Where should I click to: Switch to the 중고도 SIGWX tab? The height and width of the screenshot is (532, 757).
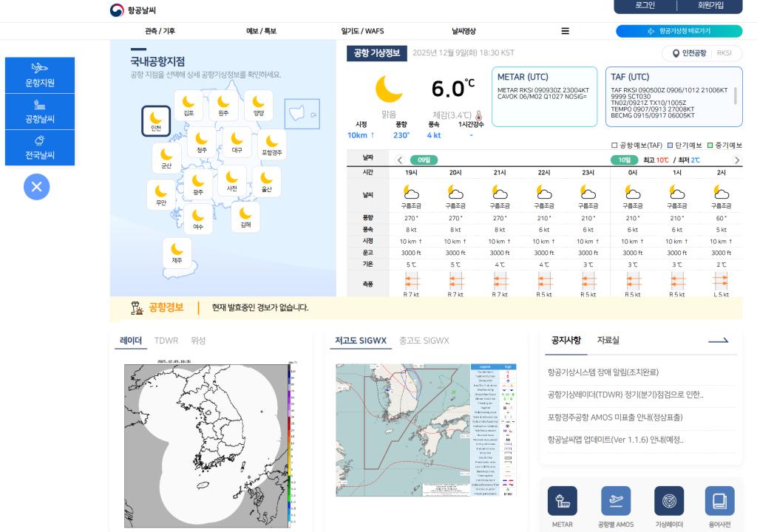(424, 341)
